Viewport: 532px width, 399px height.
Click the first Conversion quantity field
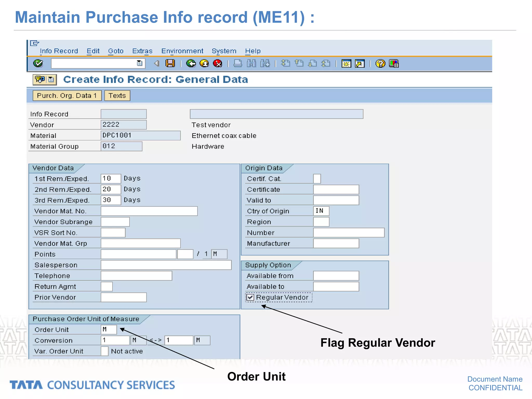click(115, 340)
